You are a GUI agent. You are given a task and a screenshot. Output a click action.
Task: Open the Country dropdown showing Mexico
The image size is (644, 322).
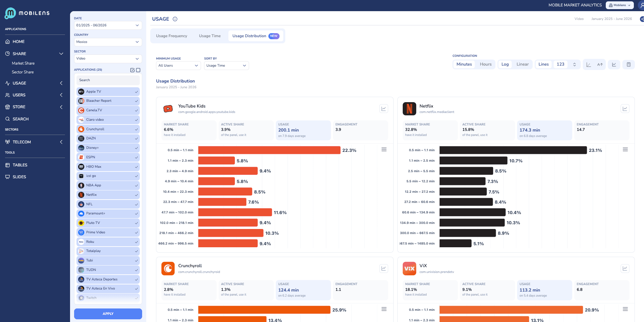click(x=108, y=42)
